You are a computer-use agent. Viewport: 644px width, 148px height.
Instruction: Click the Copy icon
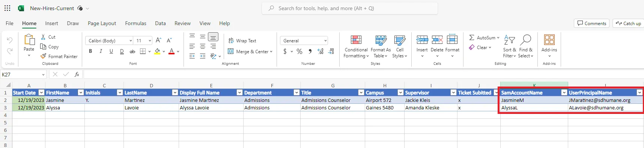pyautogui.click(x=43, y=46)
